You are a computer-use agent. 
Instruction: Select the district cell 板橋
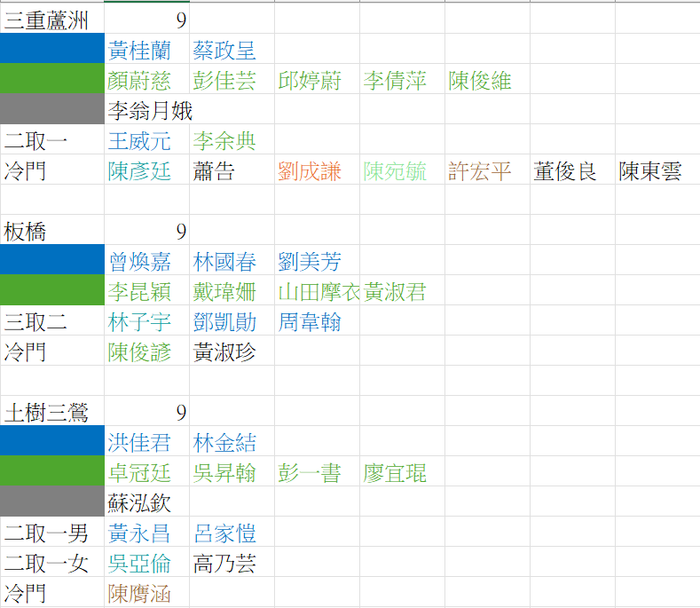click(52, 230)
